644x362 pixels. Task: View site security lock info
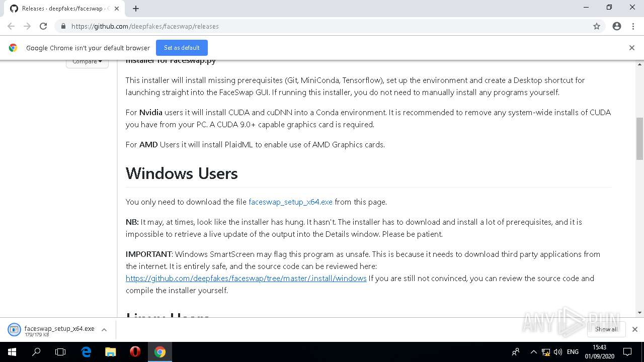coord(63,26)
